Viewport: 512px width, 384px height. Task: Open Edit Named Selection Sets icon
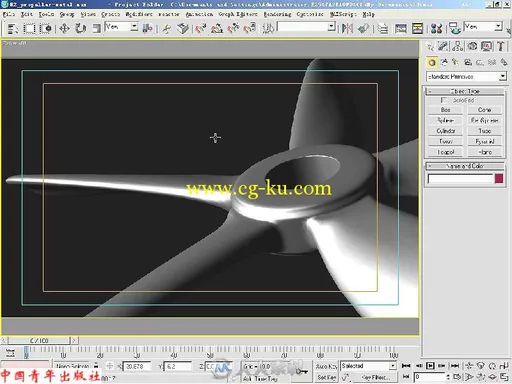click(x=268, y=29)
